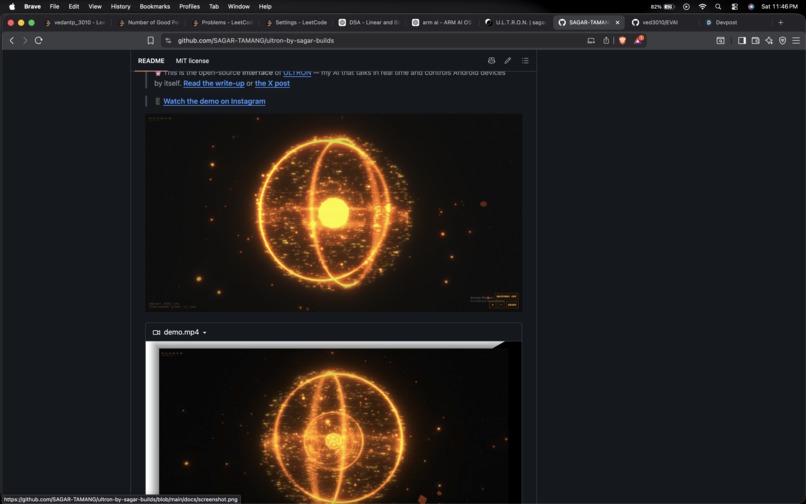
Task: Switch to Settings - LeetCode tab
Action: tap(296, 23)
